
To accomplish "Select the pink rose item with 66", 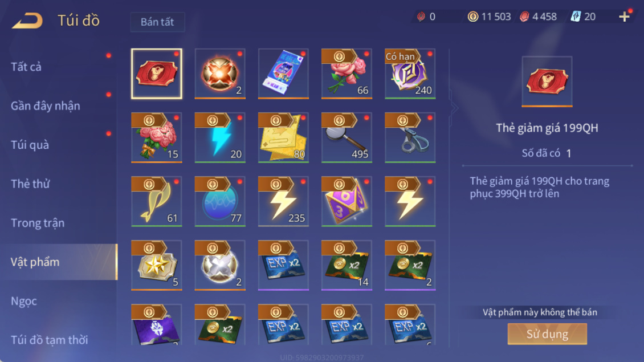I will 347,74.
